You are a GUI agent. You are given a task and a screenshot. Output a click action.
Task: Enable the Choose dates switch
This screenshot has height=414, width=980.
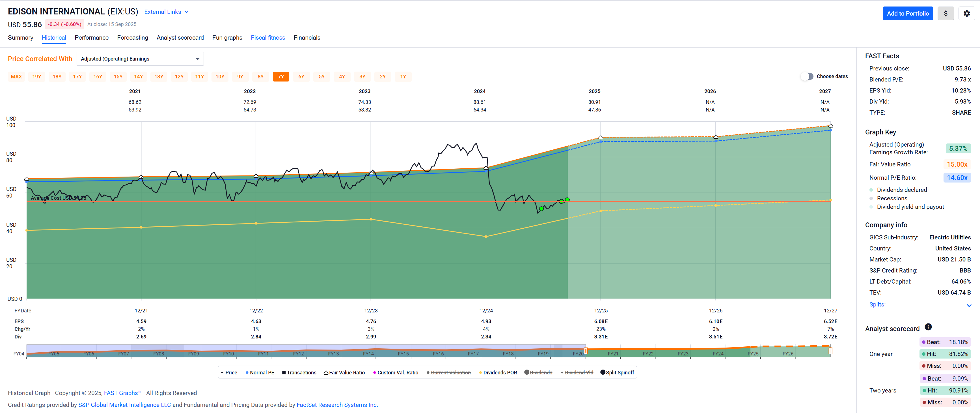point(807,77)
